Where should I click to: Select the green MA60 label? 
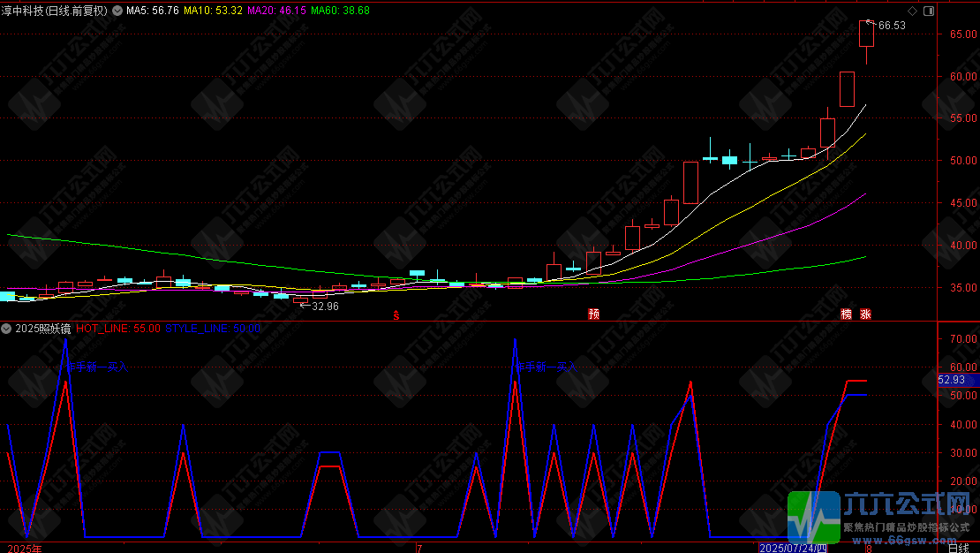[340, 11]
